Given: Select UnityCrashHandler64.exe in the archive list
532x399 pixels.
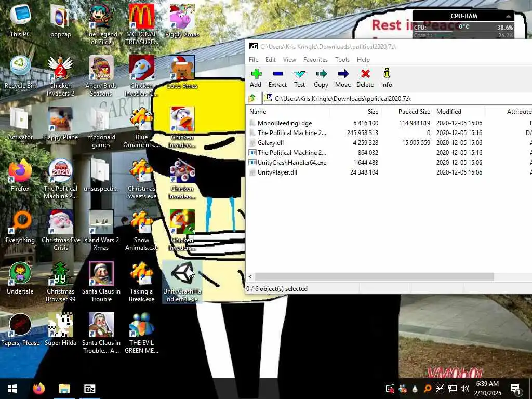Looking at the screenshot, I should click(390, 162).
